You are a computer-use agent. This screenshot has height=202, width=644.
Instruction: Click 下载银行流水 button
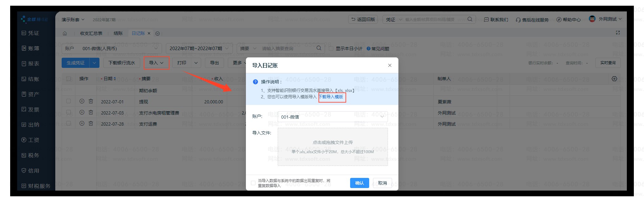click(x=122, y=63)
